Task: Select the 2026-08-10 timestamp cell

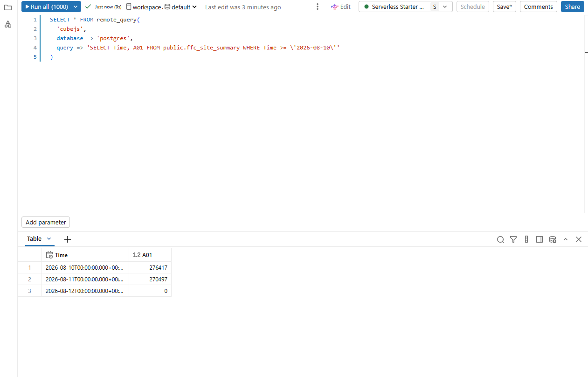Action: click(x=85, y=267)
